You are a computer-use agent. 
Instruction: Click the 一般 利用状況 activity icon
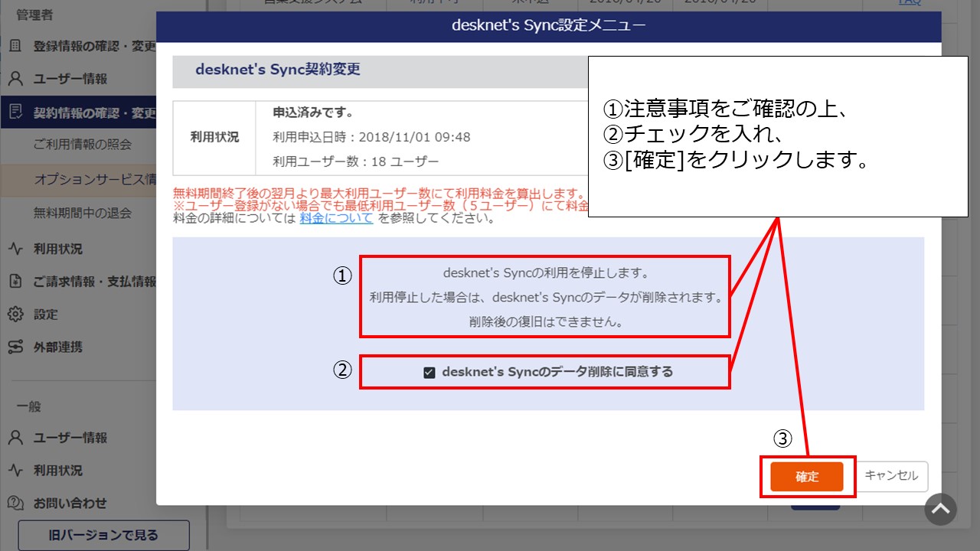point(15,471)
